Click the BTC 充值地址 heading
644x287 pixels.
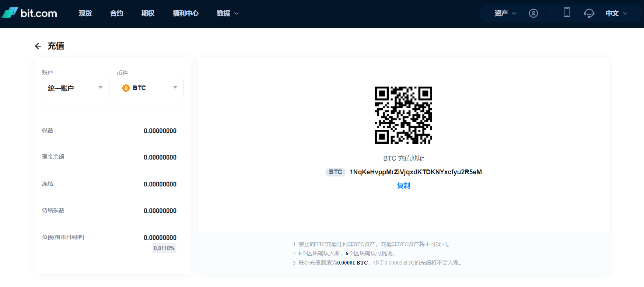(x=403, y=158)
